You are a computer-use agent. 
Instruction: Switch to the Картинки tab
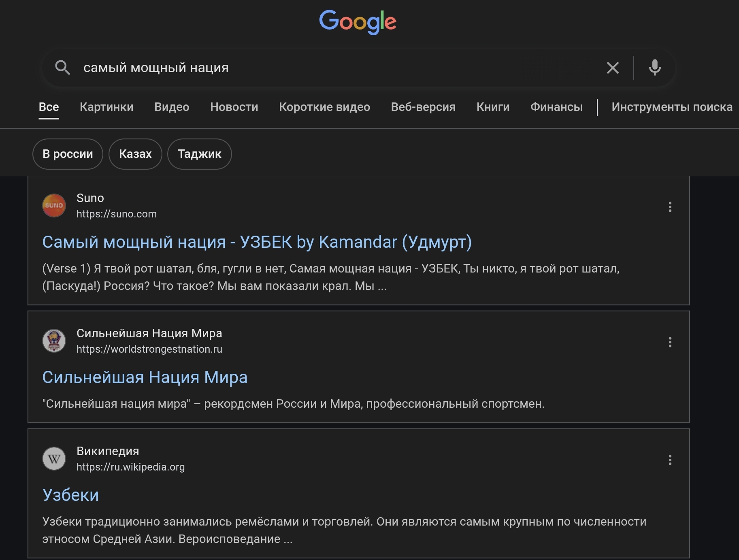click(x=106, y=107)
